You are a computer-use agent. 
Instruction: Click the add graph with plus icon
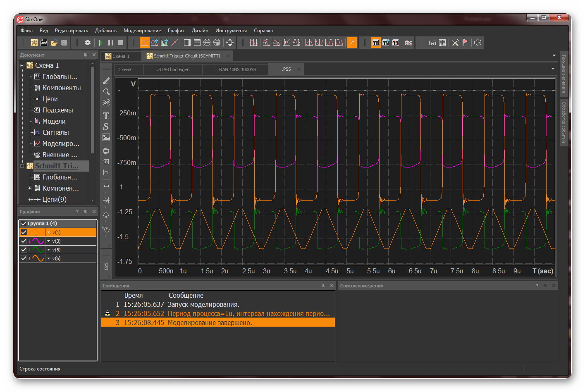(155, 43)
